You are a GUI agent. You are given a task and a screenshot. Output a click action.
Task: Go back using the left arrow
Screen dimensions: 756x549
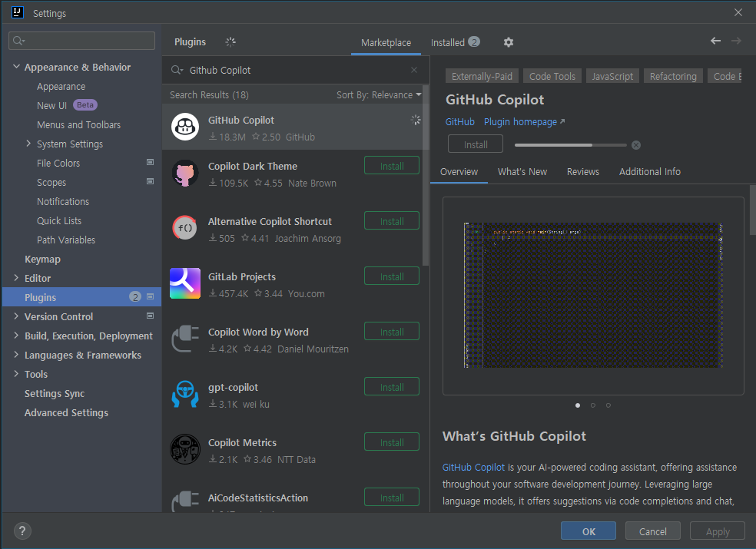tap(715, 41)
